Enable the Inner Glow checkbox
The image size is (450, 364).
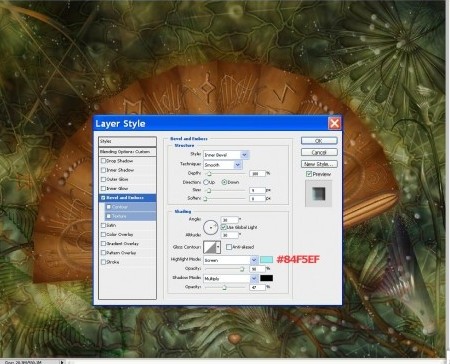click(103, 188)
